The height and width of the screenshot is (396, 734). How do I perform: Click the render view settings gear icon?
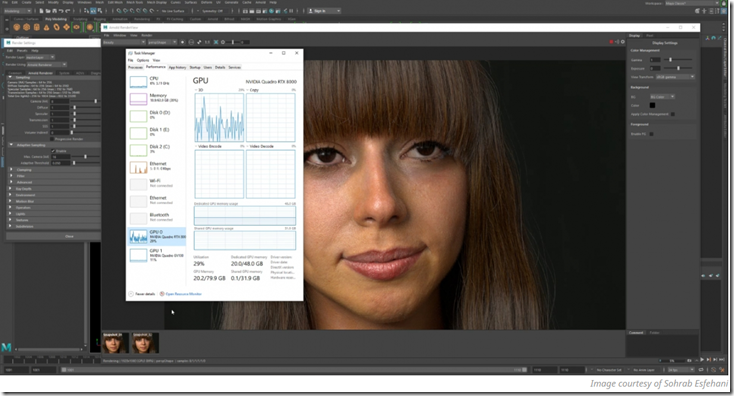coord(623,42)
